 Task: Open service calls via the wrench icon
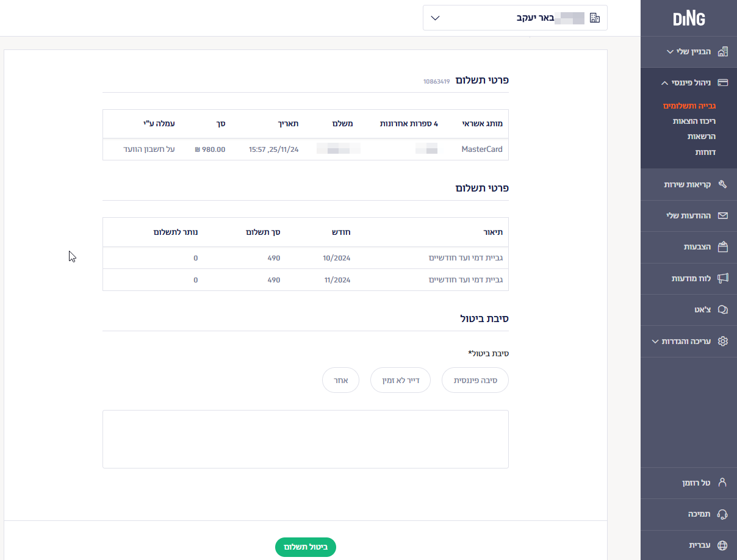(x=723, y=184)
